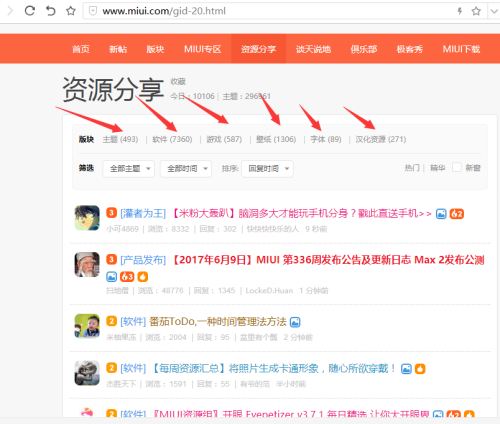The height and width of the screenshot is (424, 500).
Task: Click the baby photo avatar on 番茄ToDo post
Action: pyautogui.click(x=87, y=326)
